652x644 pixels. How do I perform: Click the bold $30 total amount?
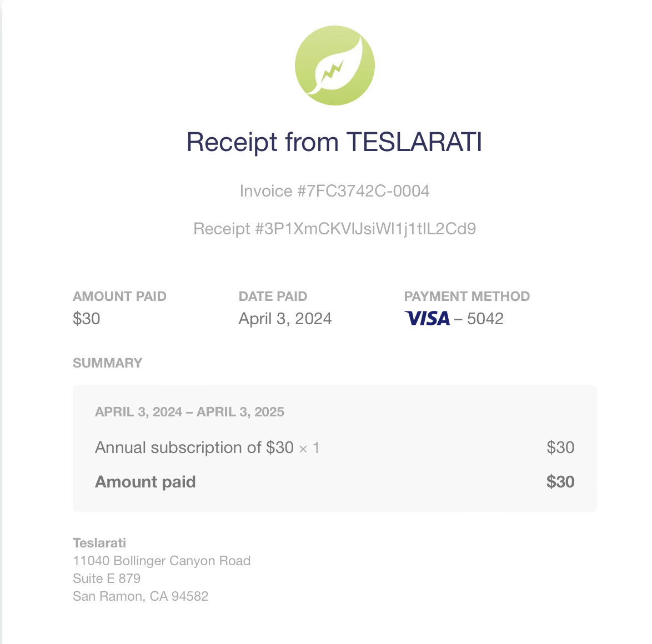pos(560,481)
